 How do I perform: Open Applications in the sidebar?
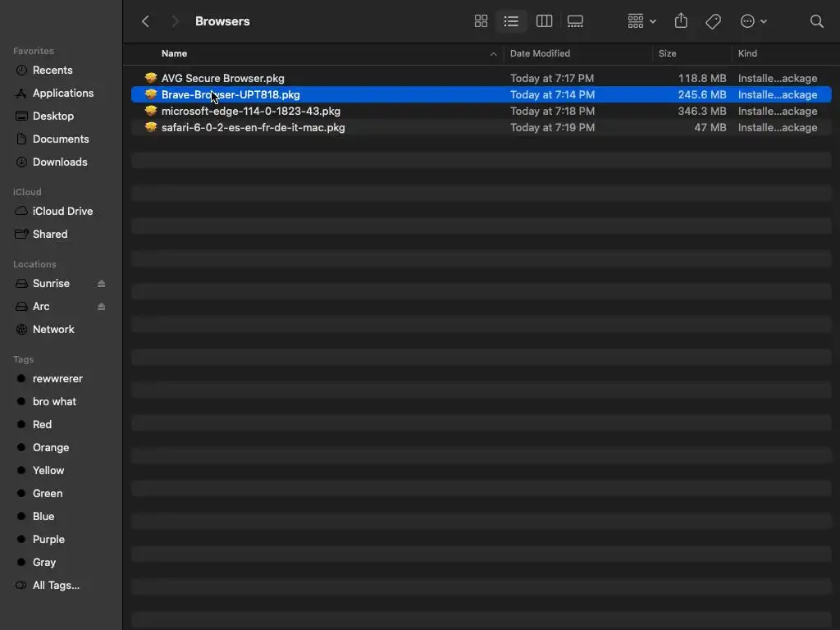(62, 94)
